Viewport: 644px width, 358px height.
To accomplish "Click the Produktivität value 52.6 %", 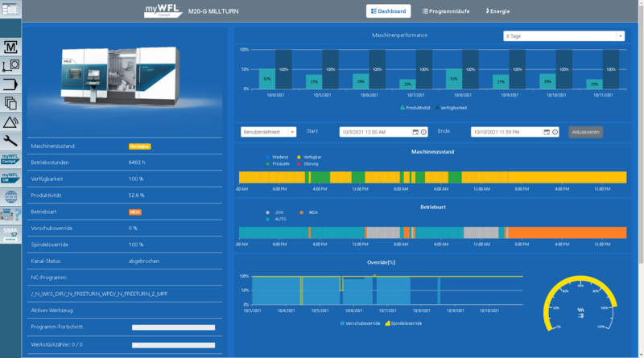I will (136, 195).
